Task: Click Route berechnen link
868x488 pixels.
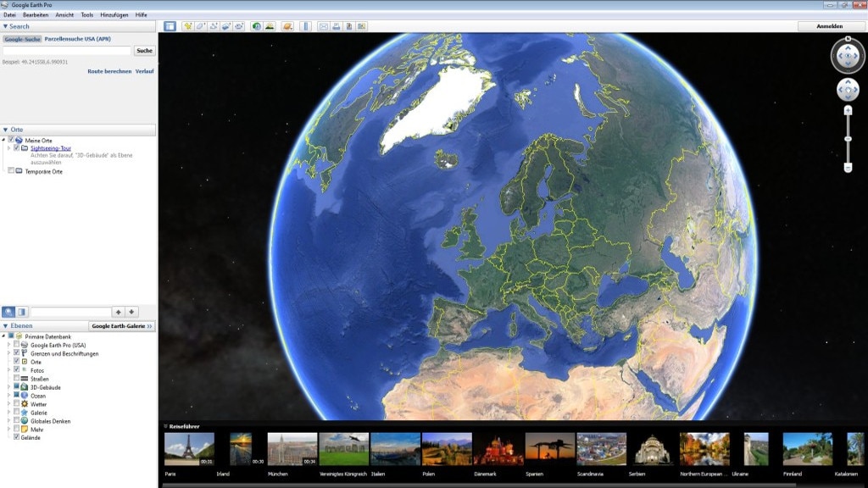Action: pos(109,71)
